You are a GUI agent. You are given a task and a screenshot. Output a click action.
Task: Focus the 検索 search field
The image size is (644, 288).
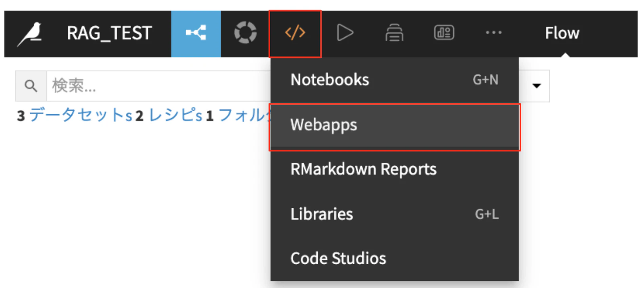tap(158, 86)
